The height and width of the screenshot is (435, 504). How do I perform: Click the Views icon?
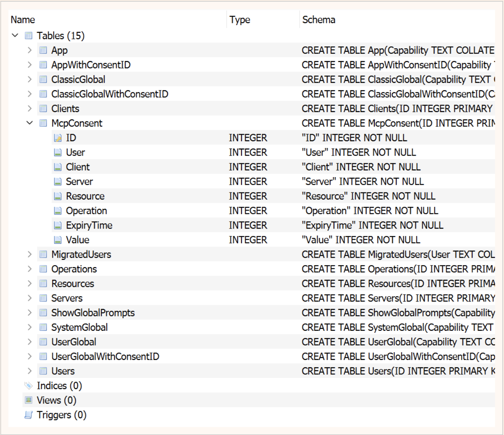click(28, 400)
